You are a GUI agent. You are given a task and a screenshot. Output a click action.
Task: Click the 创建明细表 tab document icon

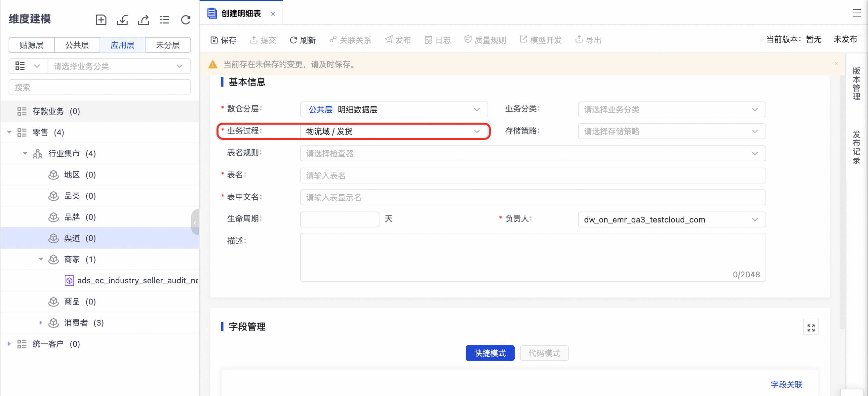(212, 13)
